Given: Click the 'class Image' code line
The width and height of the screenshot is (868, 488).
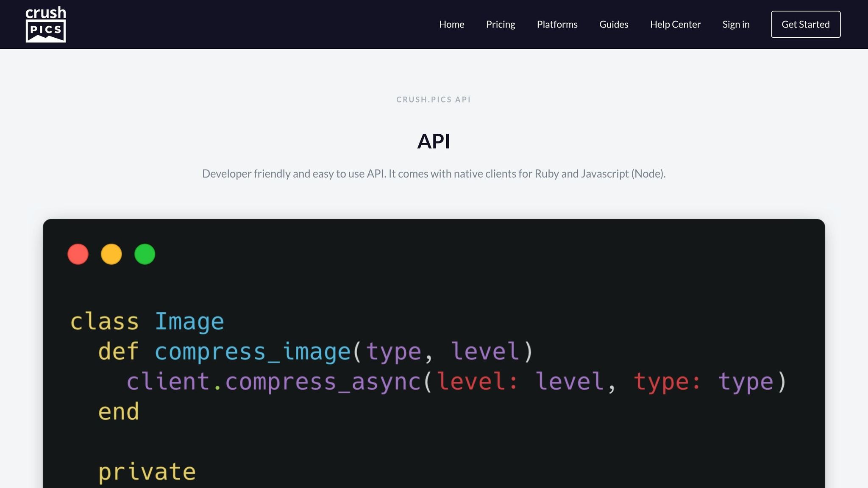Looking at the screenshot, I should tap(147, 322).
